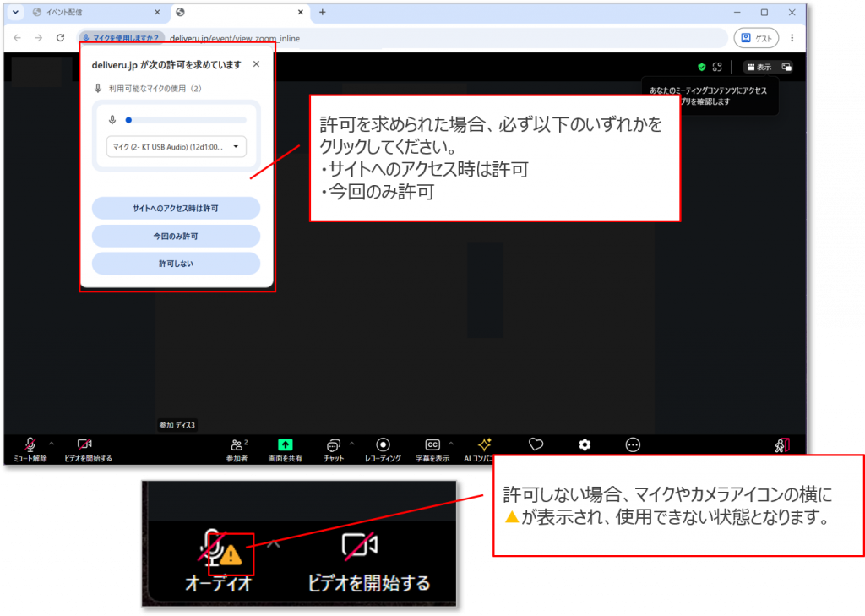
Task: Click 許可しない button
Action: 176,264
